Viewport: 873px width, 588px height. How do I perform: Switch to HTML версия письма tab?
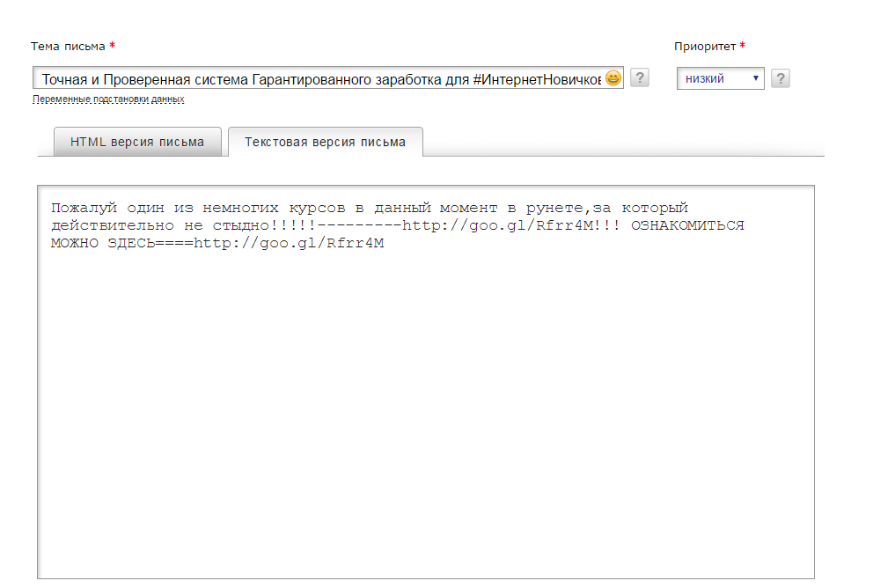(137, 142)
